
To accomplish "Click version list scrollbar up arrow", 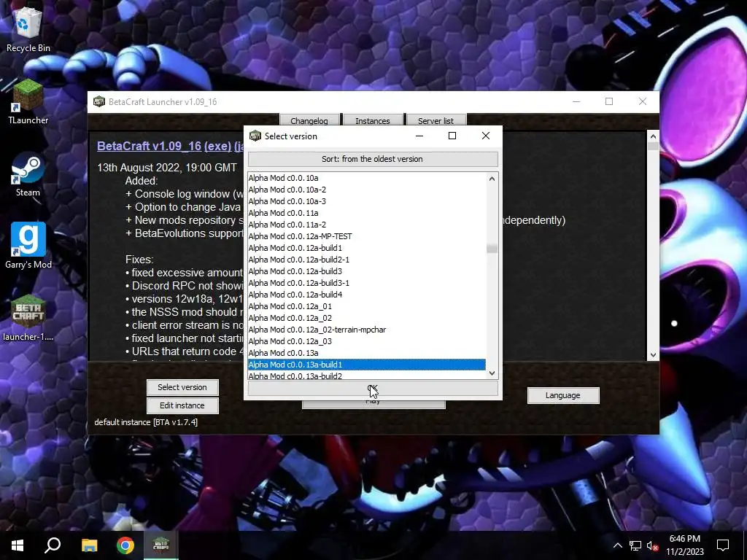I will point(492,179).
